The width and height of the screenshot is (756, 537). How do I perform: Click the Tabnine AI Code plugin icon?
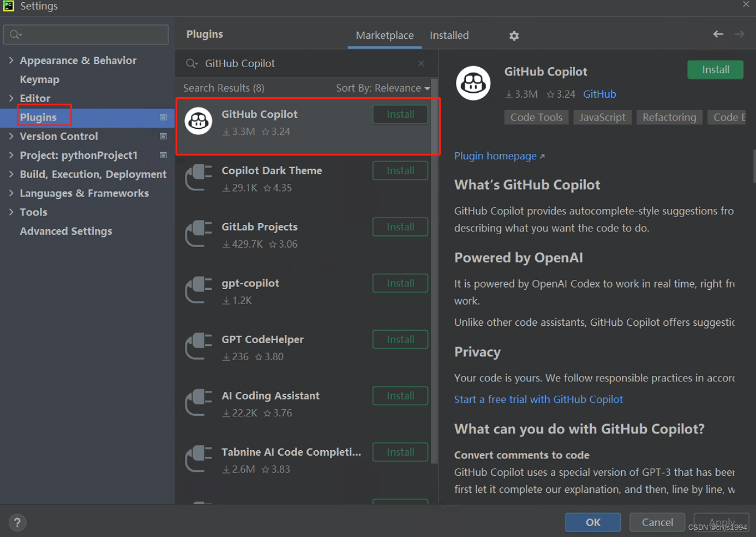(199, 458)
